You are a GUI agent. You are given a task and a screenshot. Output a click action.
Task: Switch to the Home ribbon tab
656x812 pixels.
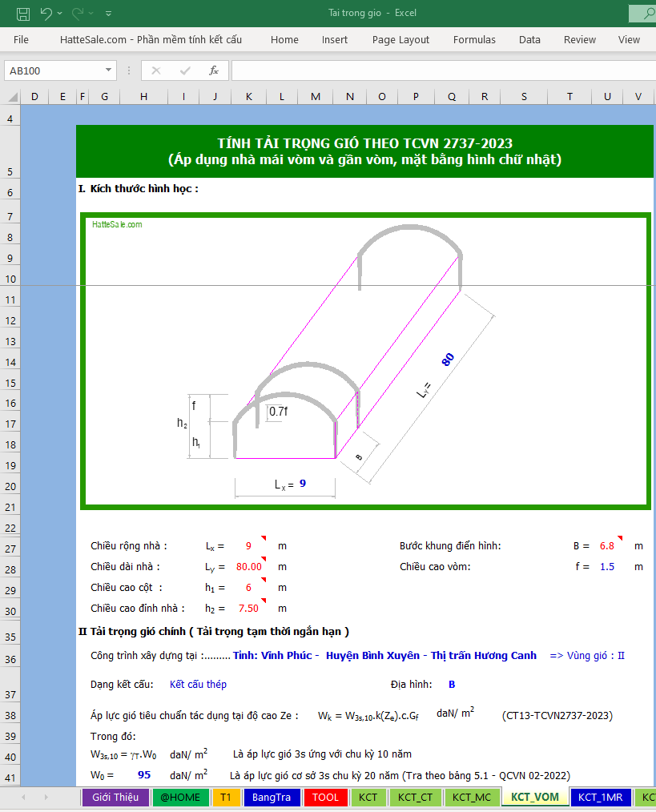pyautogui.click(x=284, y=40)
